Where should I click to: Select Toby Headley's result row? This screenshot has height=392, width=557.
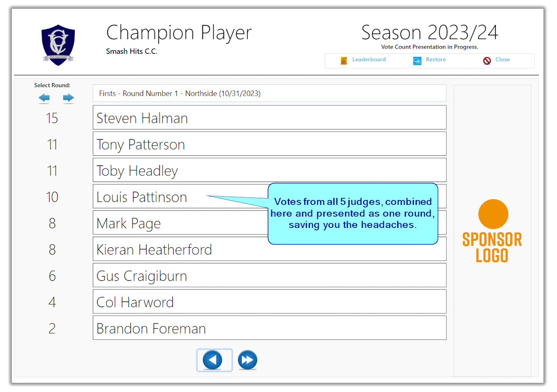pyautogui.click(x=269, y=170)
